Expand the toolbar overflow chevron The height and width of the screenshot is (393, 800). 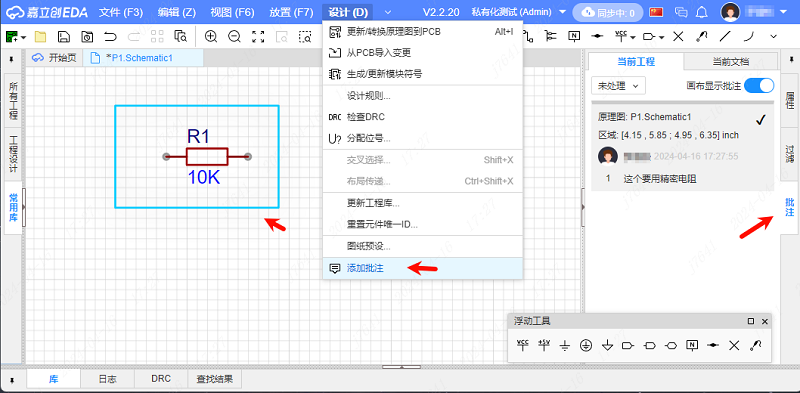(x=773, y=36)
